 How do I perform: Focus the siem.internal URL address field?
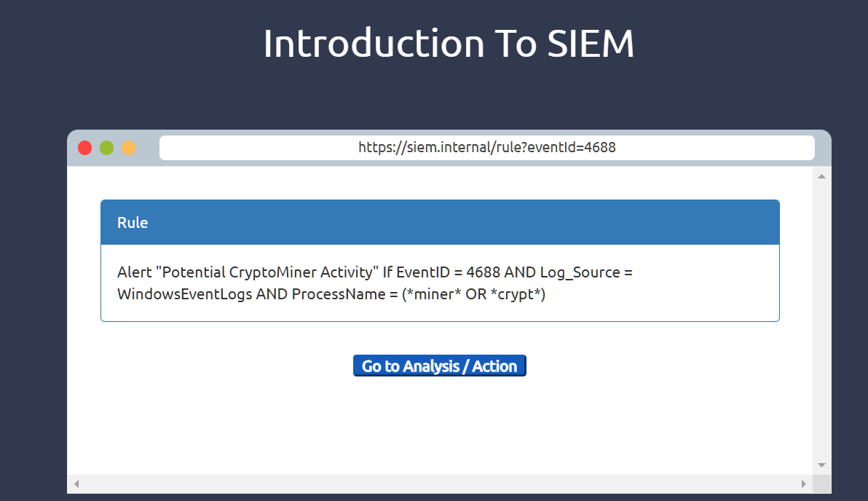click(x=486, y=148)
